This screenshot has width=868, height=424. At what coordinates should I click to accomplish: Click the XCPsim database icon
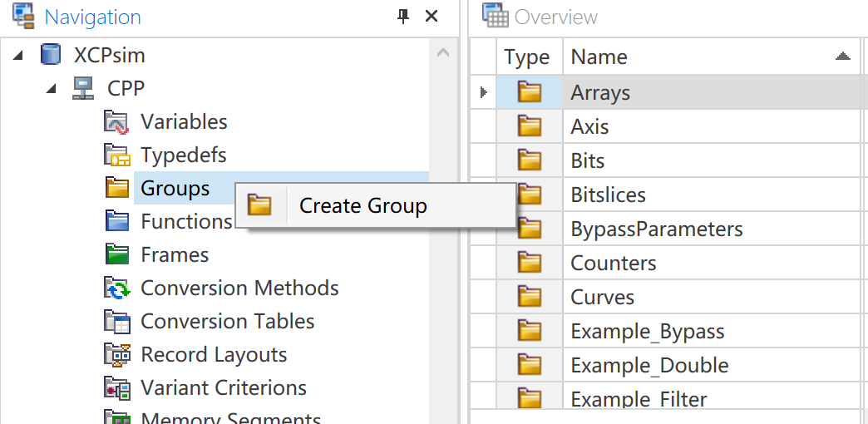(x=51, y=56)
